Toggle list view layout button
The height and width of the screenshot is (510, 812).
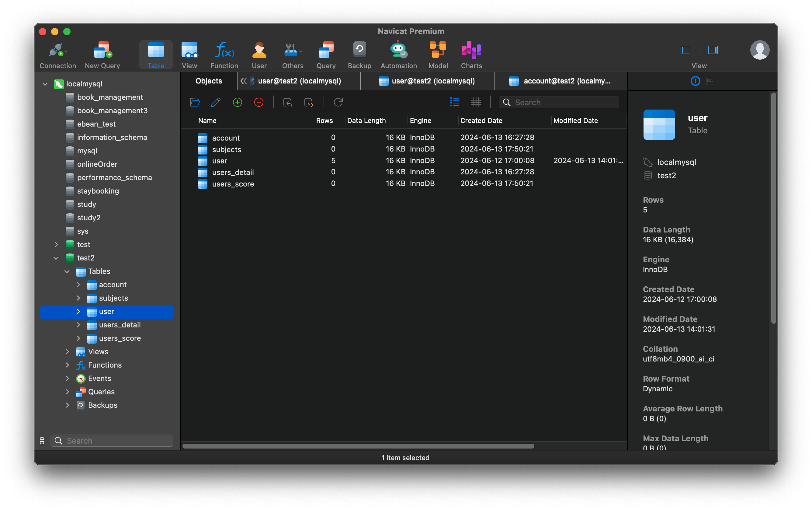454,102
